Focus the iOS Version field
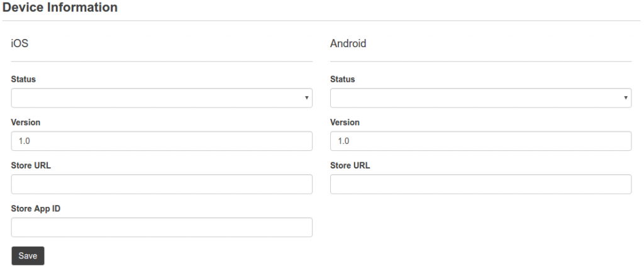 click(x=161, y=141)
